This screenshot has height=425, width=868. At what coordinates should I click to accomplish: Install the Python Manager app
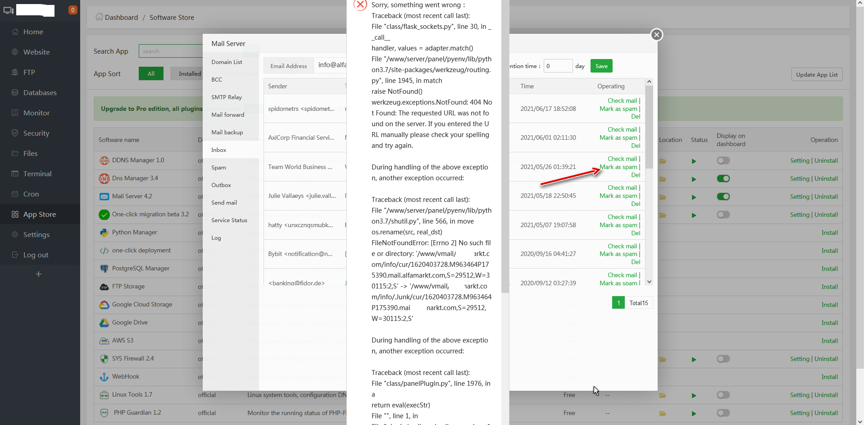click(x=830, y=233)
